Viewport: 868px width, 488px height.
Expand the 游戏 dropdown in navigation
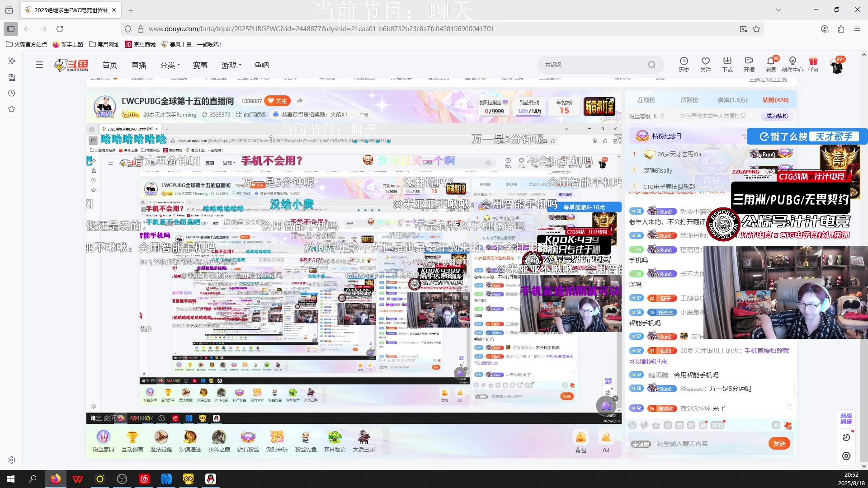coord(231,65)
